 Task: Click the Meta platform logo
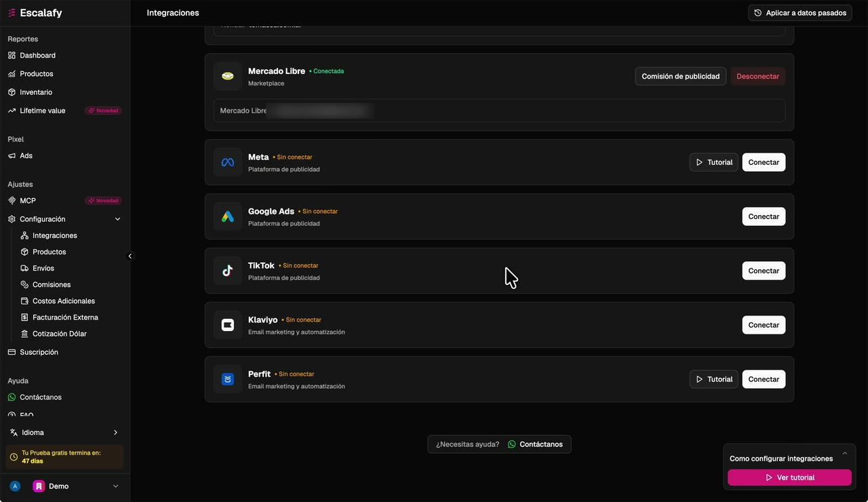228,163
